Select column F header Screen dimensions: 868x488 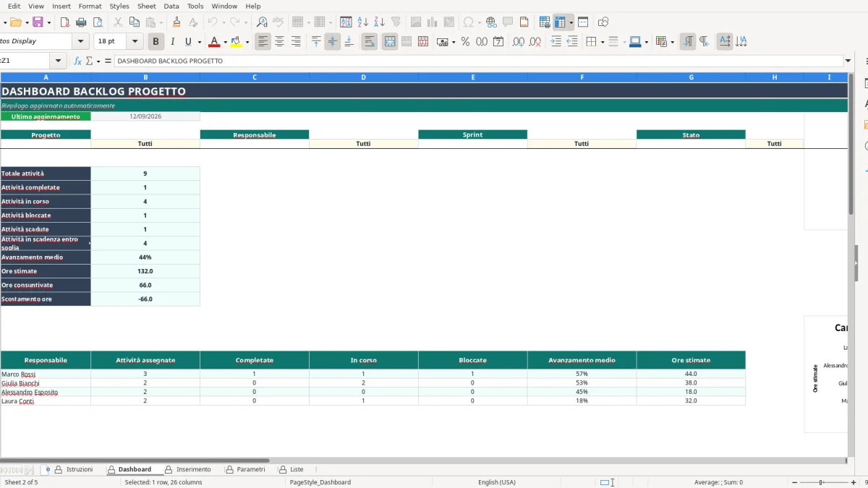[582, 77]
